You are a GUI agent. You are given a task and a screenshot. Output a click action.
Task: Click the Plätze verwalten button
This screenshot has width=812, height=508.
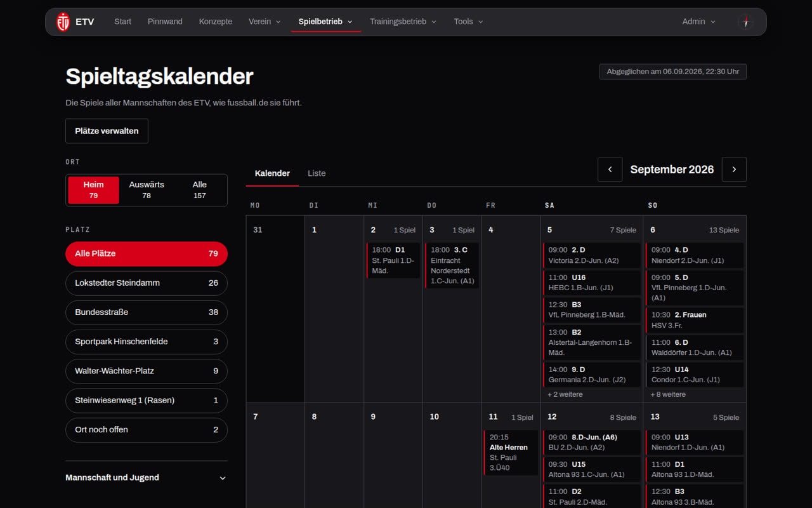(107, 131)
